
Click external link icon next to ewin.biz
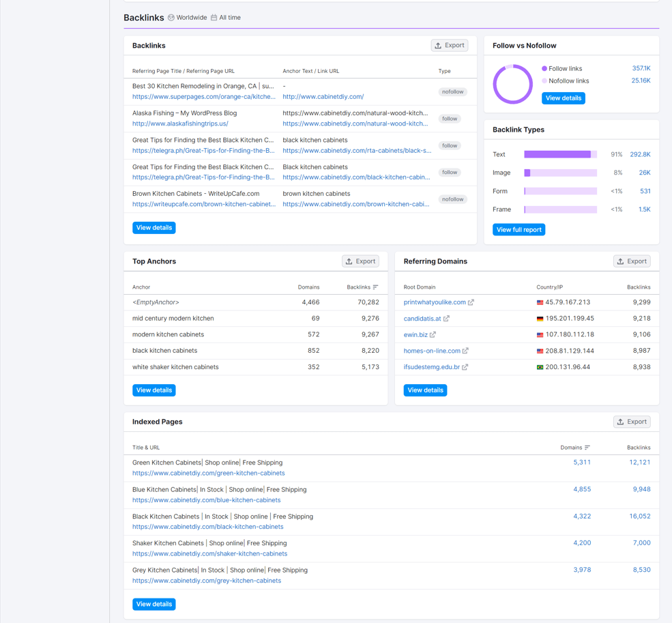[433, 334]
